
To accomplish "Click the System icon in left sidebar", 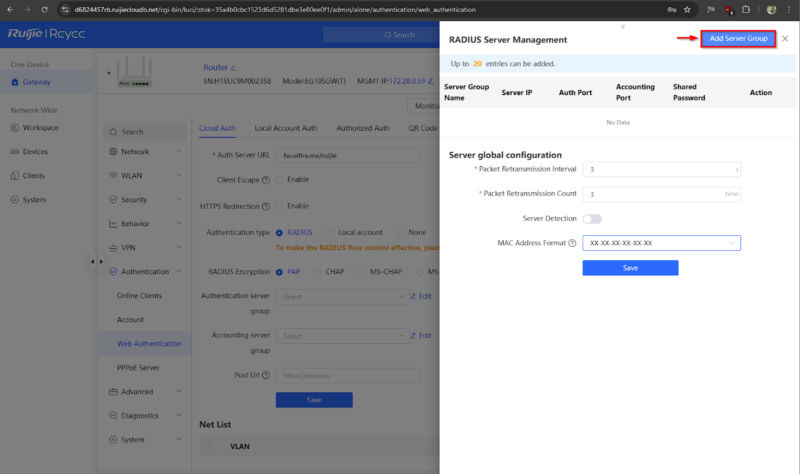I will pyautogui.click(x=14, y=200).
